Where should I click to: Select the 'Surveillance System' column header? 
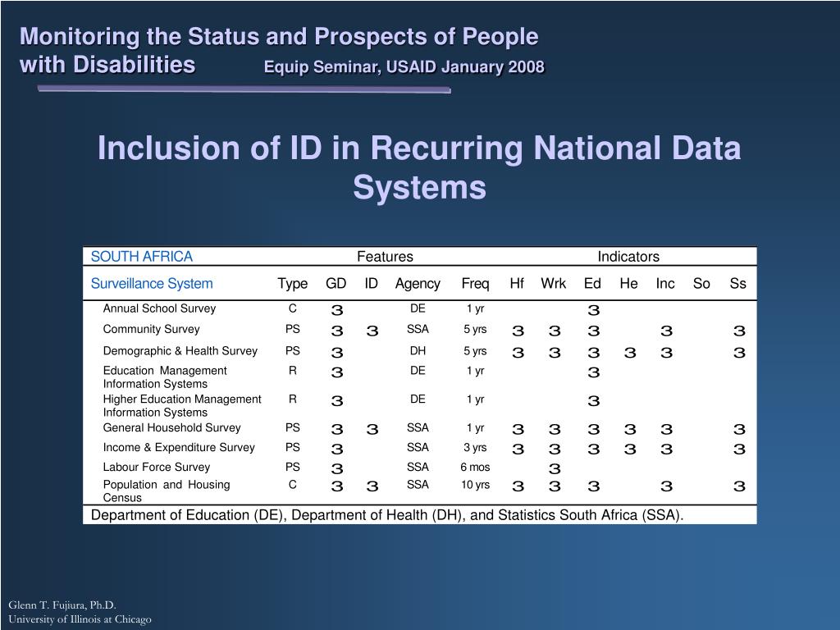point(152,283)
